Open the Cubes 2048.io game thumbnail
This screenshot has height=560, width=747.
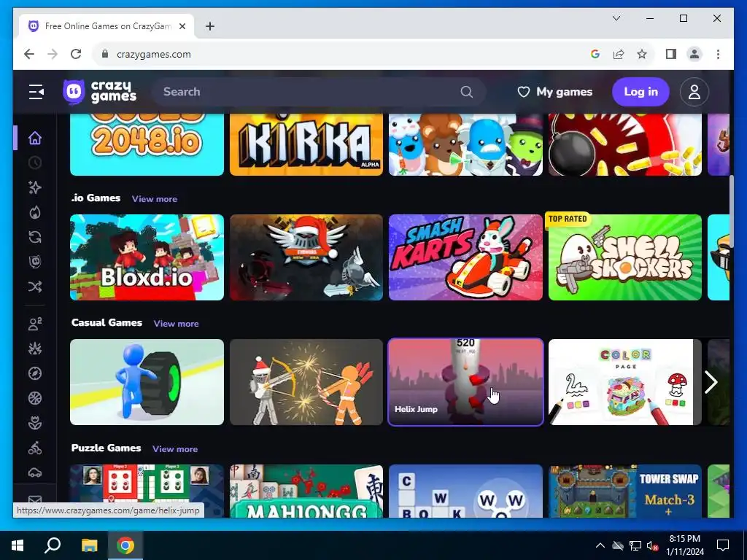(x=147, y=144)
